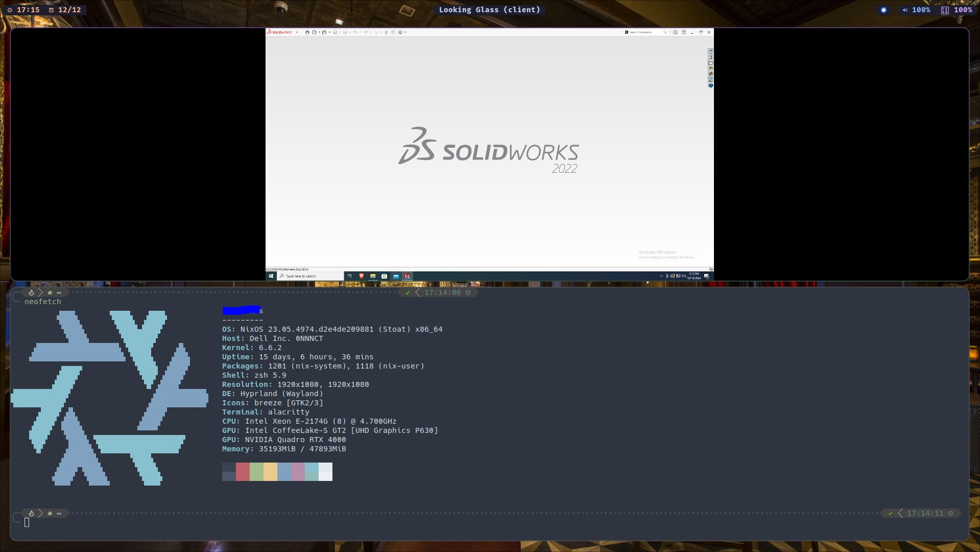Screen dimensions: 980x552
Task: Click the 12/12 date widget in top bar
Action: point(65,10)
